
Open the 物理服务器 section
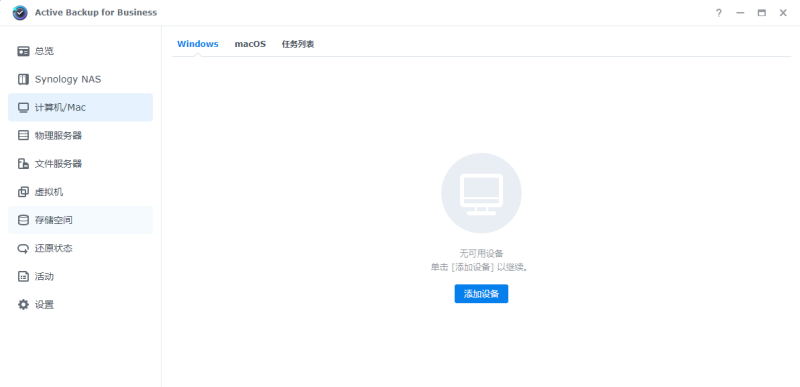click(x=81, y=136)
